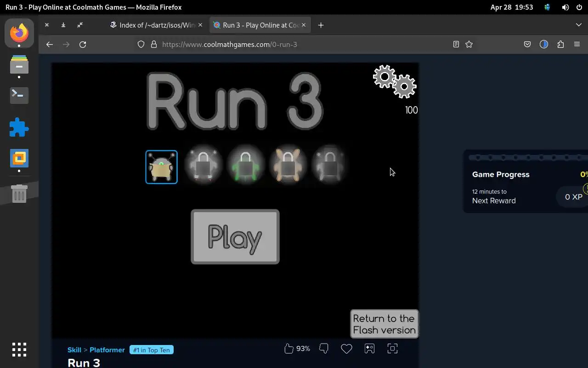This screenshot has width=588, height=368.
Task: Open the virtual machine app in dock
Action: point(19,158)
